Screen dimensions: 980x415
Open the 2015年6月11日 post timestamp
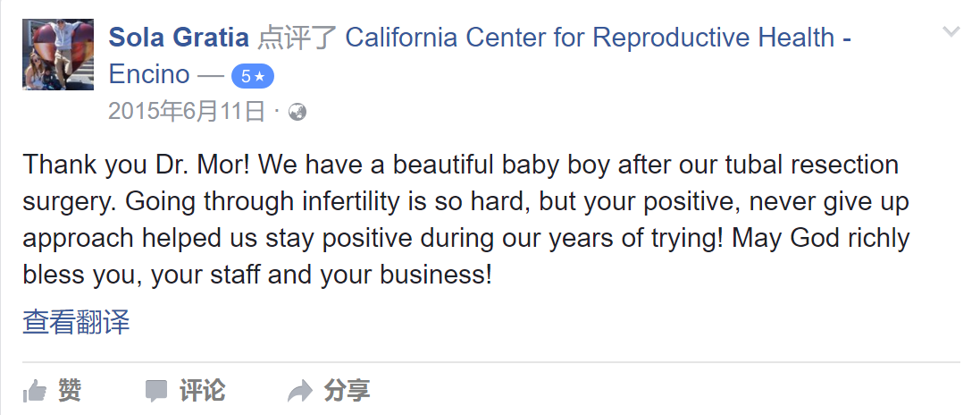[187, 112]
